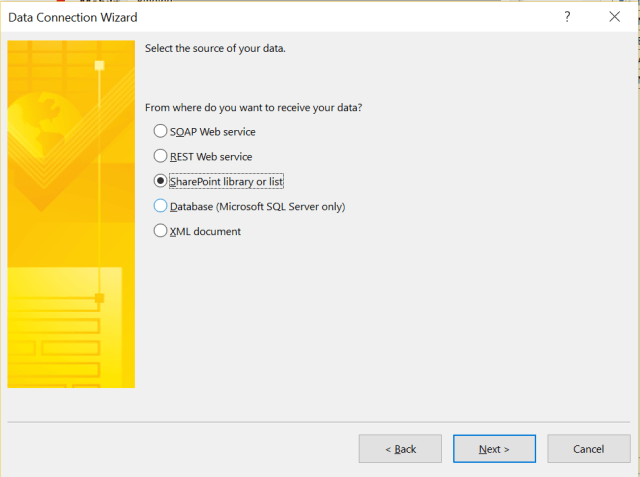Select the XML document radio button
Screen dimensions: 640x477
click(x=161, y=231)
